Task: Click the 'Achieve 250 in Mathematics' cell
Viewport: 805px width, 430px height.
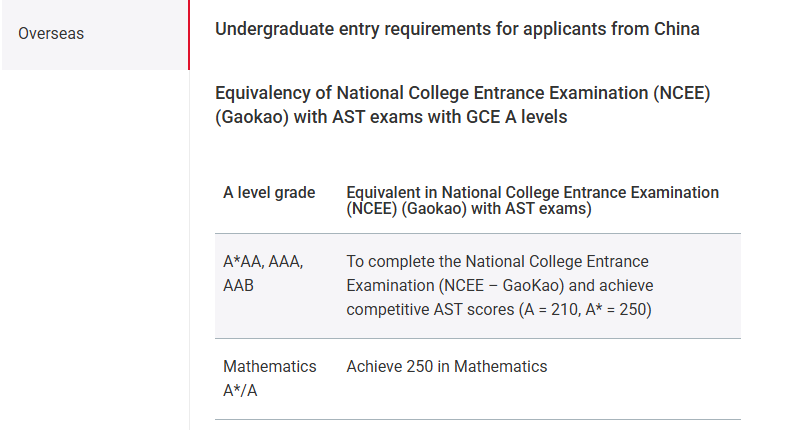Action: click(447, 367)
